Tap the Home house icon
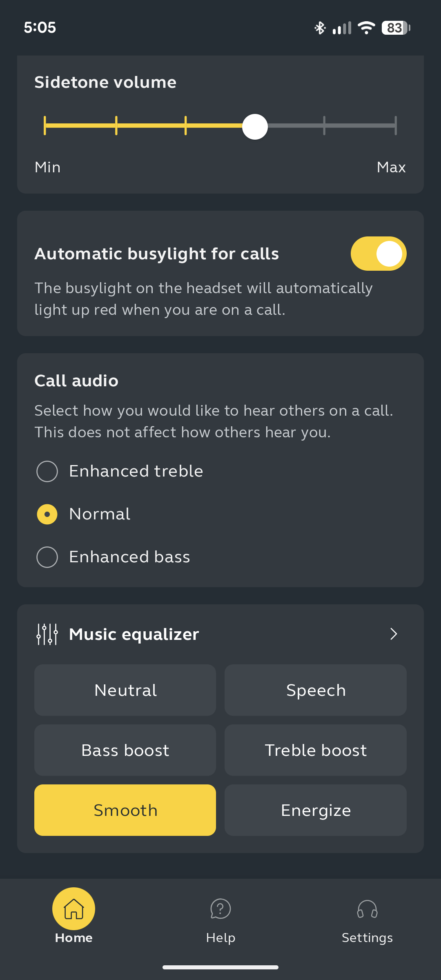Screen dimensions: 441x980 [74, 909]
